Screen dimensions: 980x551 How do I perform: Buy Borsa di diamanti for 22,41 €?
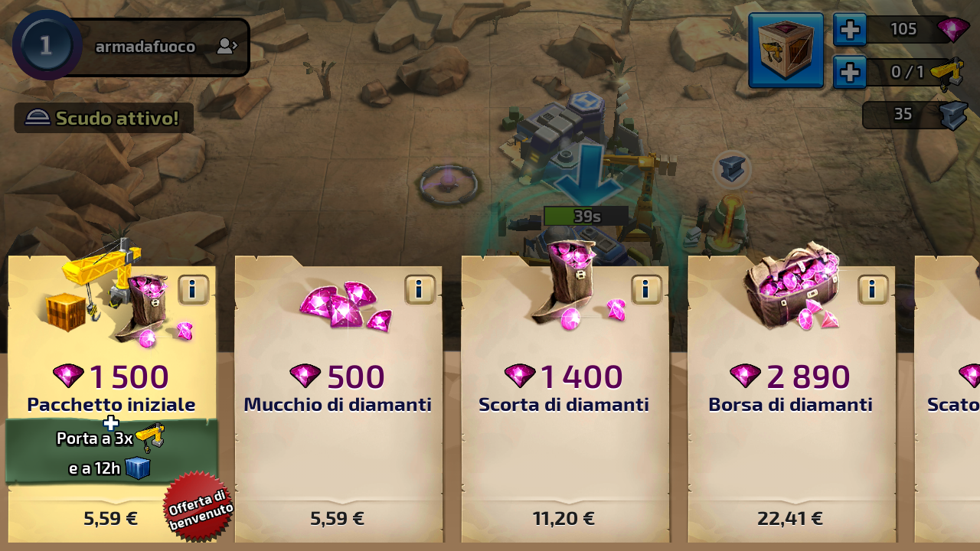pyautogui.click(x=790, y=518)
